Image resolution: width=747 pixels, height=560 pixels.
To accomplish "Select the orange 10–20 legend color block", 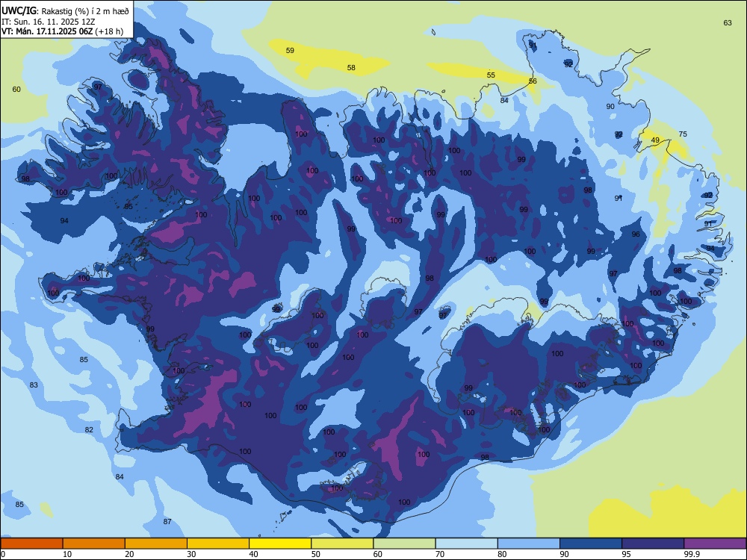I will coord(94,544).
